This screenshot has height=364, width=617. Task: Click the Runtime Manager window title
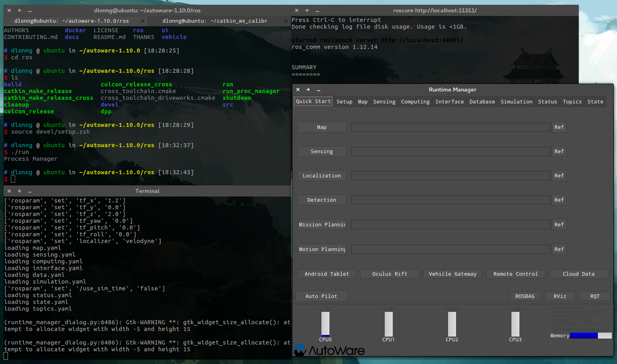(452, 90)
